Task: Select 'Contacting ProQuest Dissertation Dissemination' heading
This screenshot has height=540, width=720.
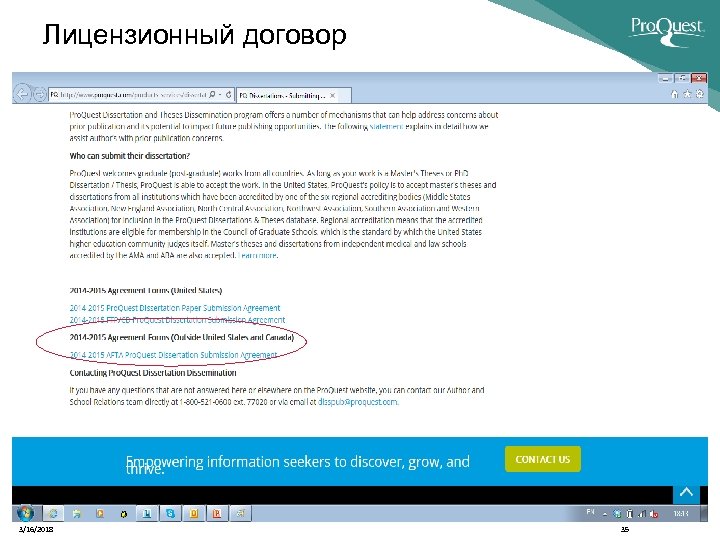Action: click(x=153, y=372)
